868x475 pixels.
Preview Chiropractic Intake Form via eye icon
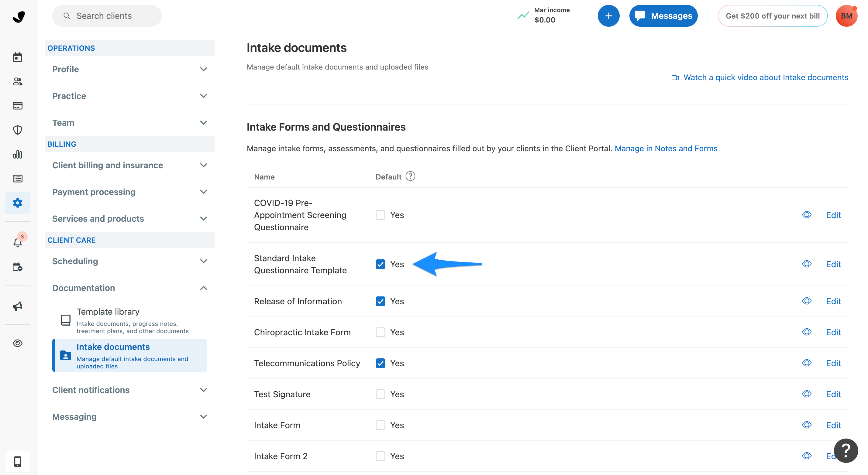807,332
